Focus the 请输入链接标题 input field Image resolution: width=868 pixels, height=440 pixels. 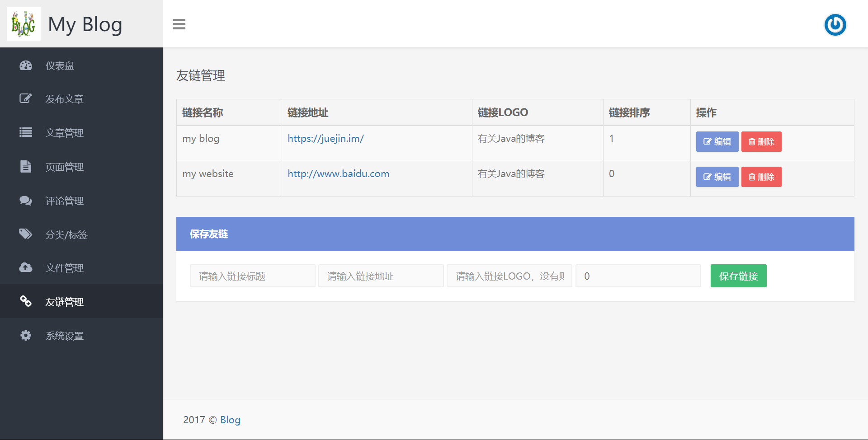[x=252, y=276]
